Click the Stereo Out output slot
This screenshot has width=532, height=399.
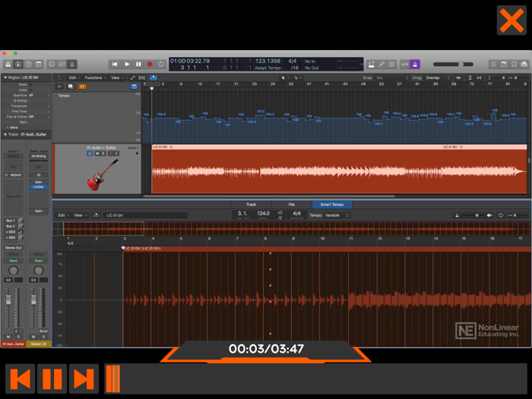coord(13,248)
